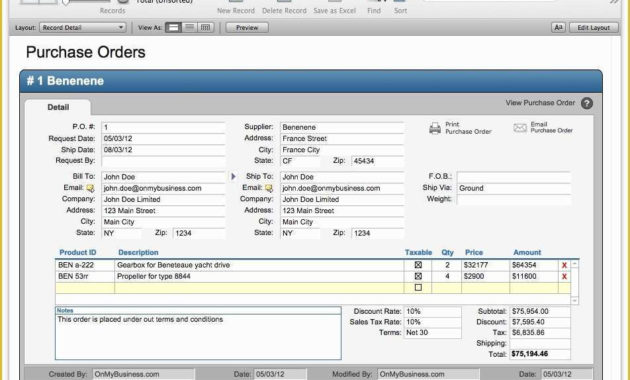Click the Email Purchase Order label
The image size is (630, 380).
tap(551, 127)
